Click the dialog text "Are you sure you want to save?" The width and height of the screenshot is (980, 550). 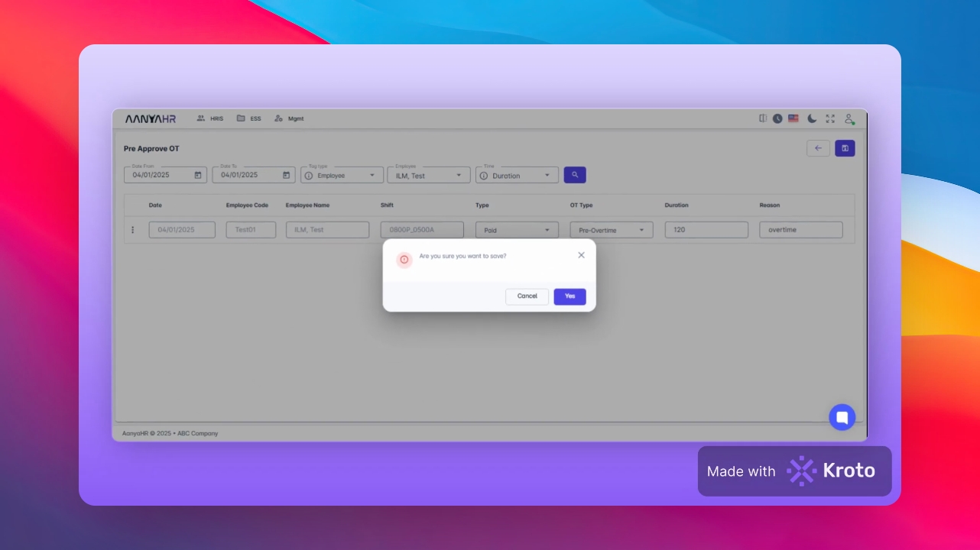pos(462,256)
